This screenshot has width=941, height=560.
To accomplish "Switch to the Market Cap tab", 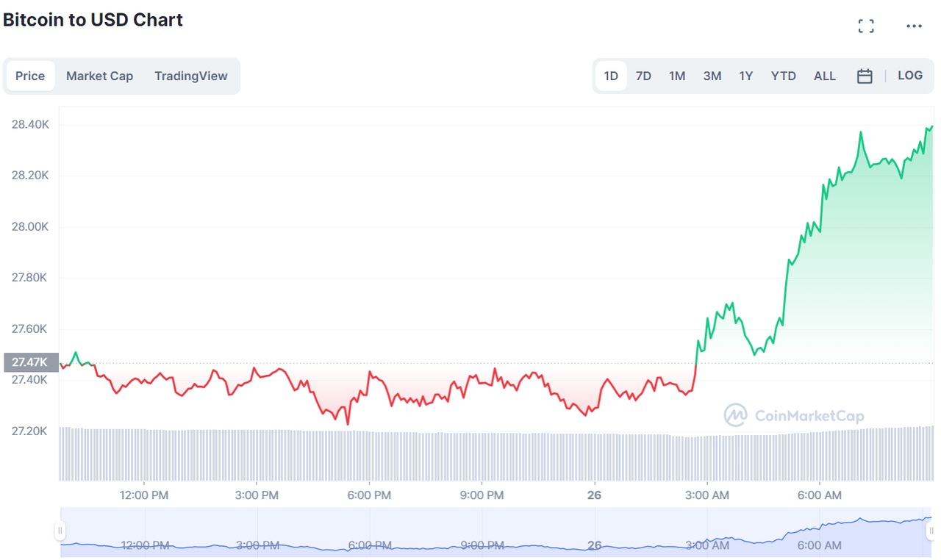I will click(99, 76).
